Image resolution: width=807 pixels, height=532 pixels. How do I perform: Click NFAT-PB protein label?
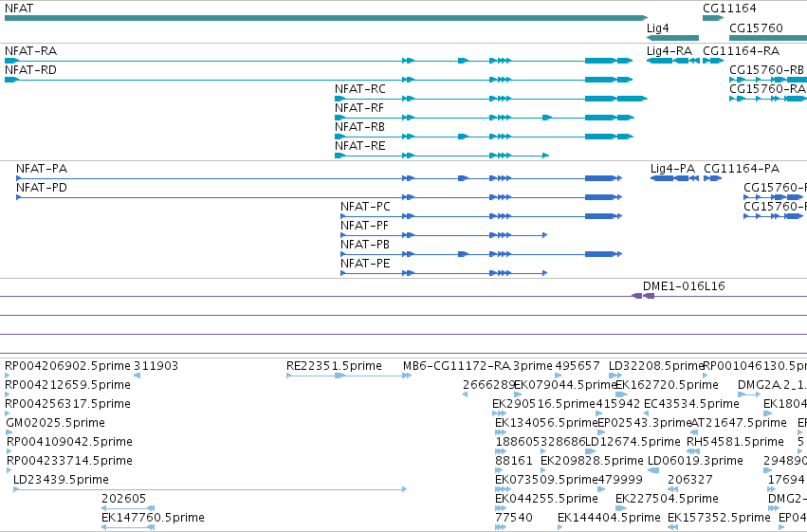pyautogui.click(x=365, y=245)
